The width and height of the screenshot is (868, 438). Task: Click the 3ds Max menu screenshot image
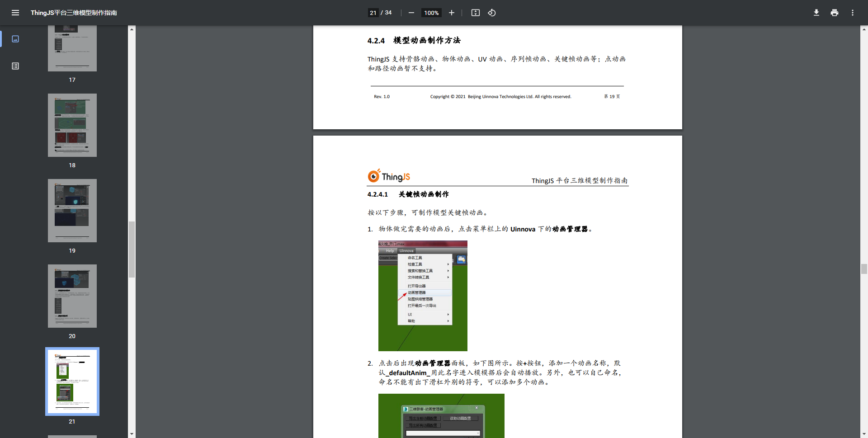pos(423,296)
